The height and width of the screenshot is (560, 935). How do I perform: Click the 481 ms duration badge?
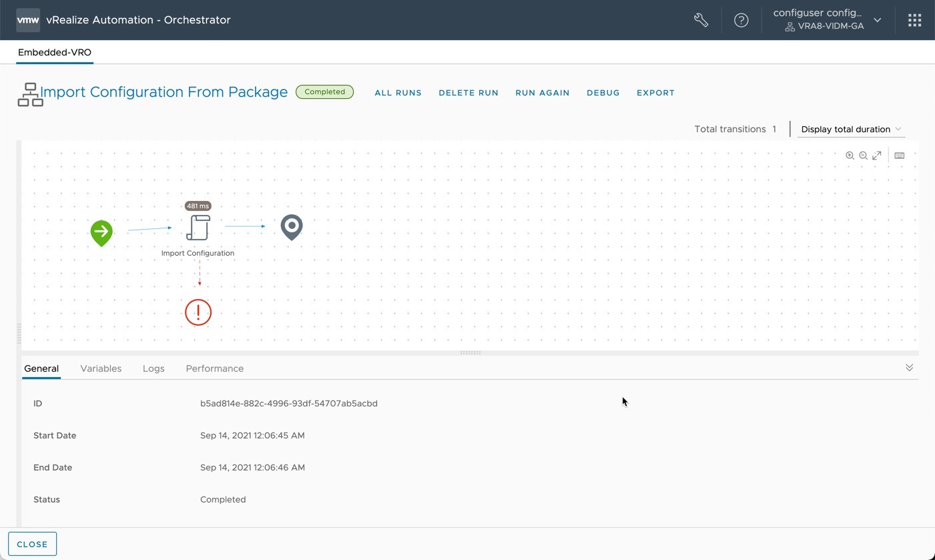198,206
